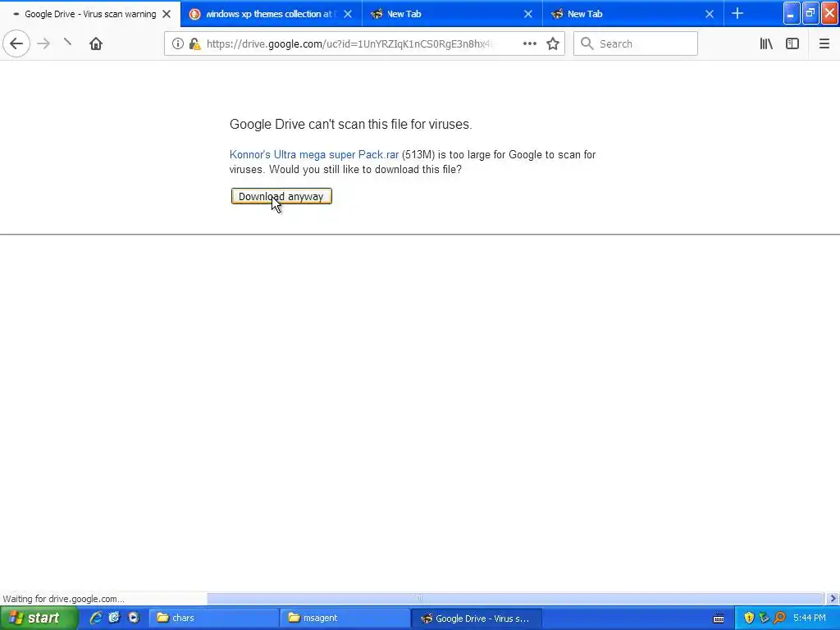840x630 pixels.
Task: Click the padlock warning security icon
Action: [x=195, y=43]
